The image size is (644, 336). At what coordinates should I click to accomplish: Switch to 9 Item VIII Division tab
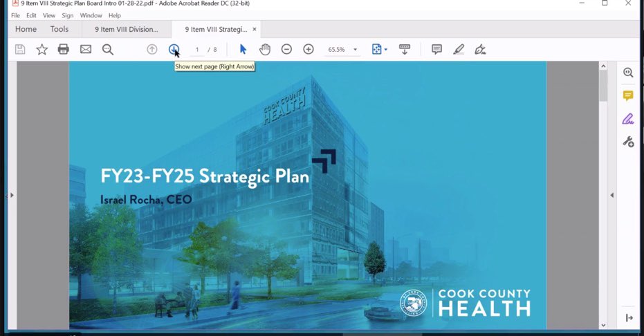click(127, 29)
